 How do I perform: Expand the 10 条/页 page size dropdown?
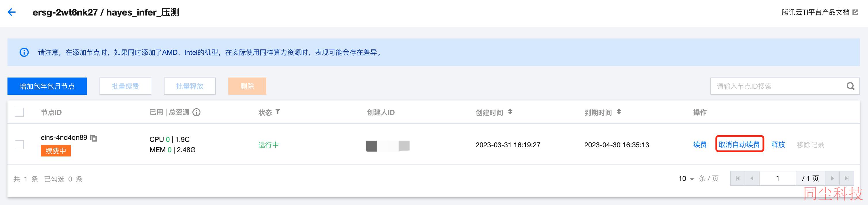coord(686,179)
